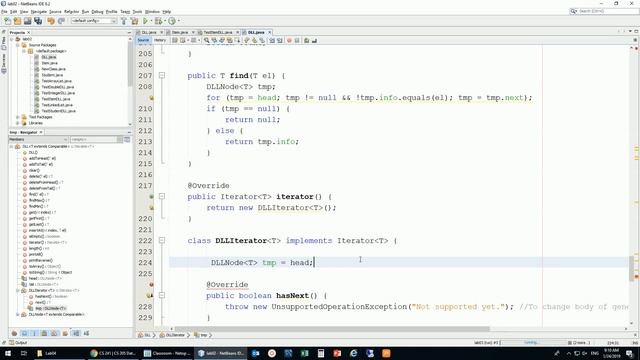Click the Clean and Build Project icon
The image size is (640, 360).
134,21
